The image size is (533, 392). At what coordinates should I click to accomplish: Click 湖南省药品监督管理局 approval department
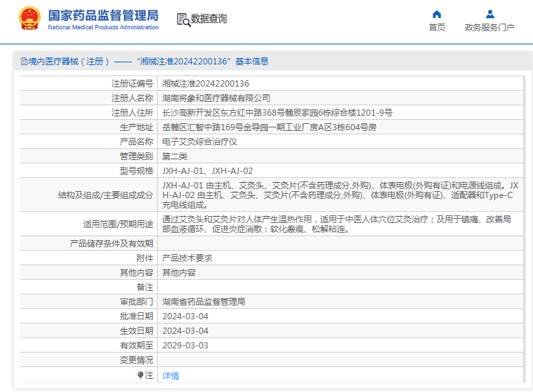204,302
